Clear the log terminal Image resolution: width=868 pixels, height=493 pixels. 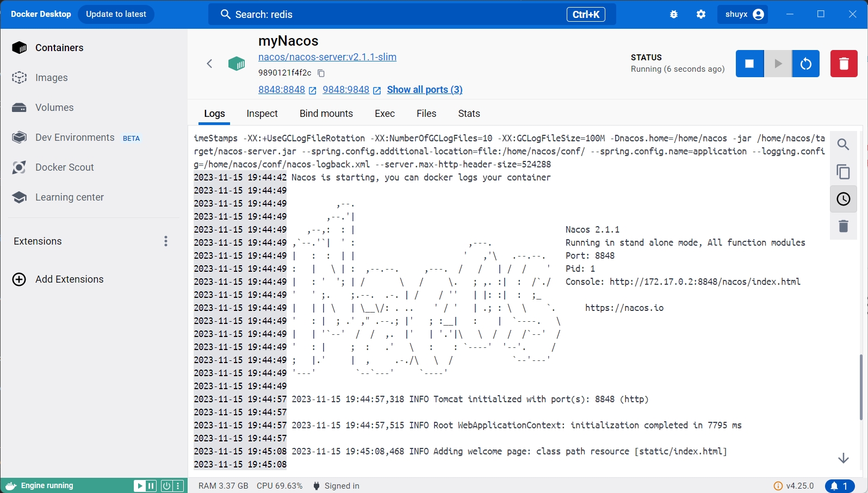coord(843,226)
